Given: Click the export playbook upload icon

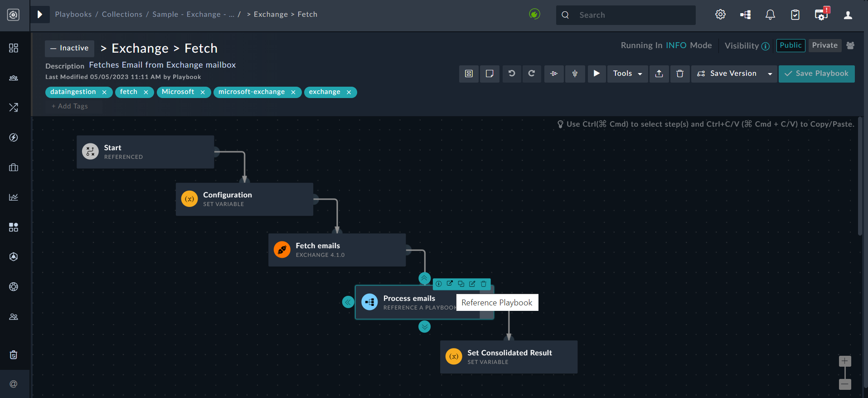Looking at the screenshot, I should coord(659,74).
